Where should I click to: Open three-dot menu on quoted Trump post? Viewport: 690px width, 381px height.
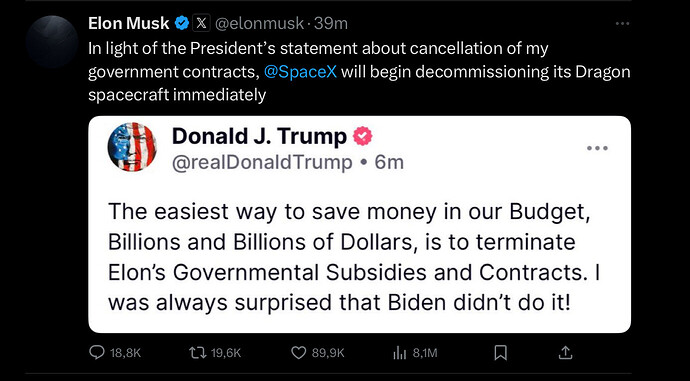pyautogui.click(x=598, y=148)
